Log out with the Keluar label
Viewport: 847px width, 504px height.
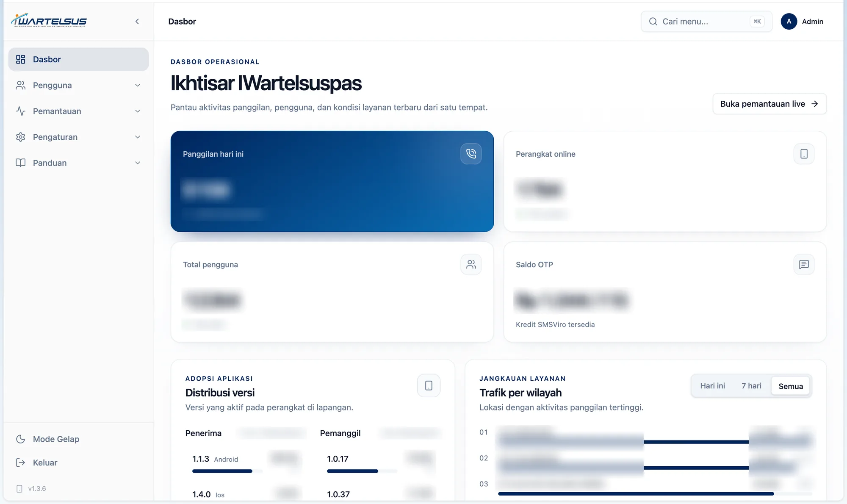(45, 462)
